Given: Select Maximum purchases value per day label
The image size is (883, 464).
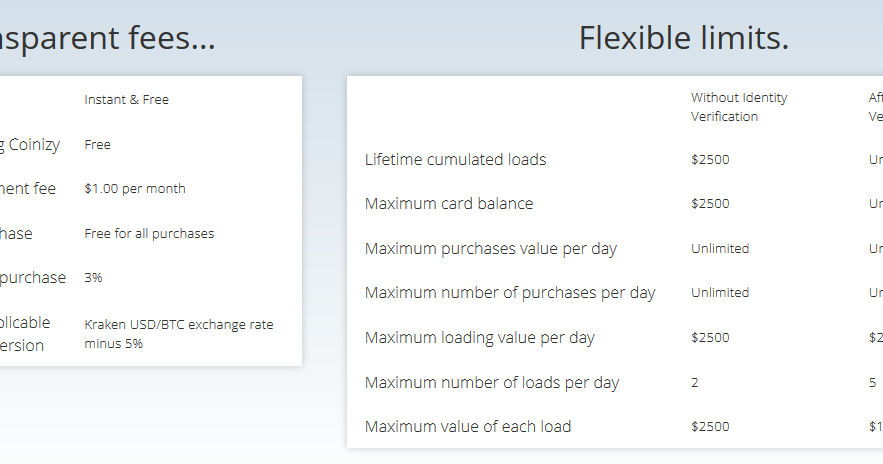Looking at the screenshot, I should 491,248.
